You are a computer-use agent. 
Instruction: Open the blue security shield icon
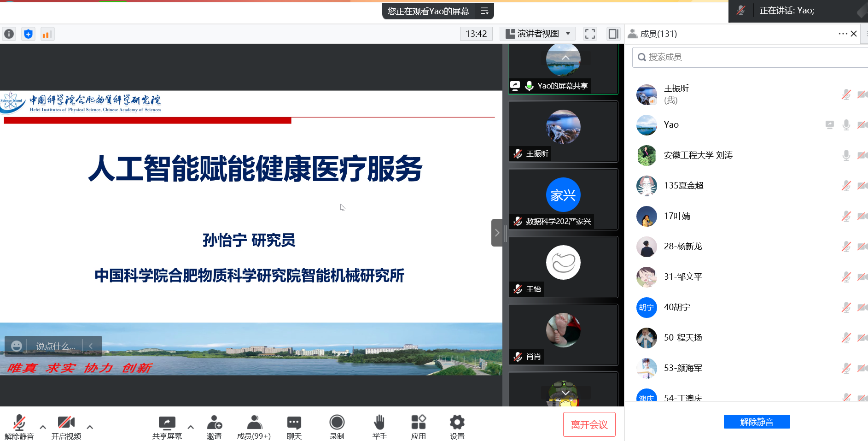(x=29, y=34)
